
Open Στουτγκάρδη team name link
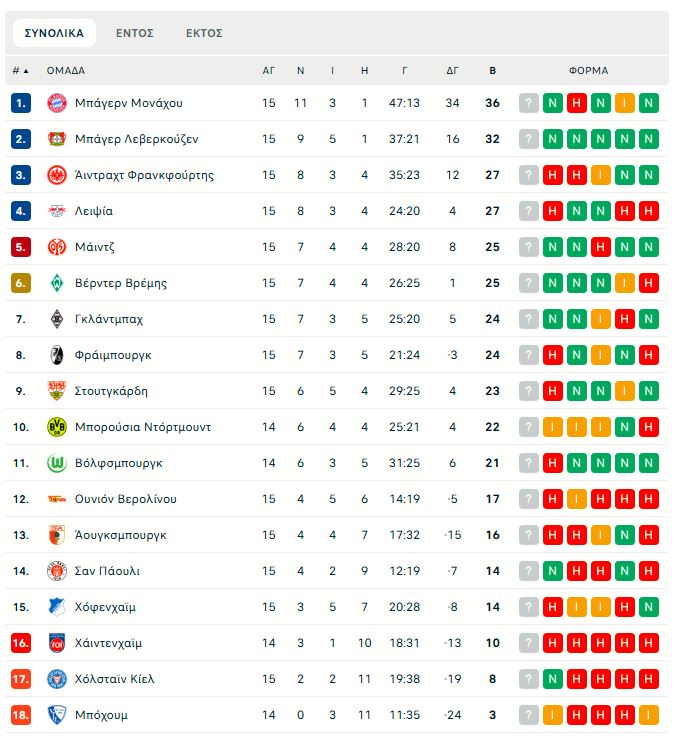pyautogui.click(x=111, y=391)
